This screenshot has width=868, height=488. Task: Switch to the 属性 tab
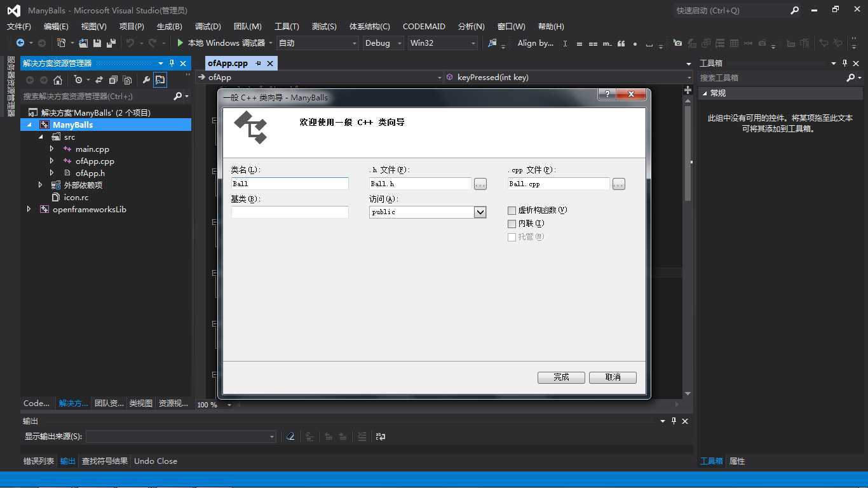(x=737, y=461)
